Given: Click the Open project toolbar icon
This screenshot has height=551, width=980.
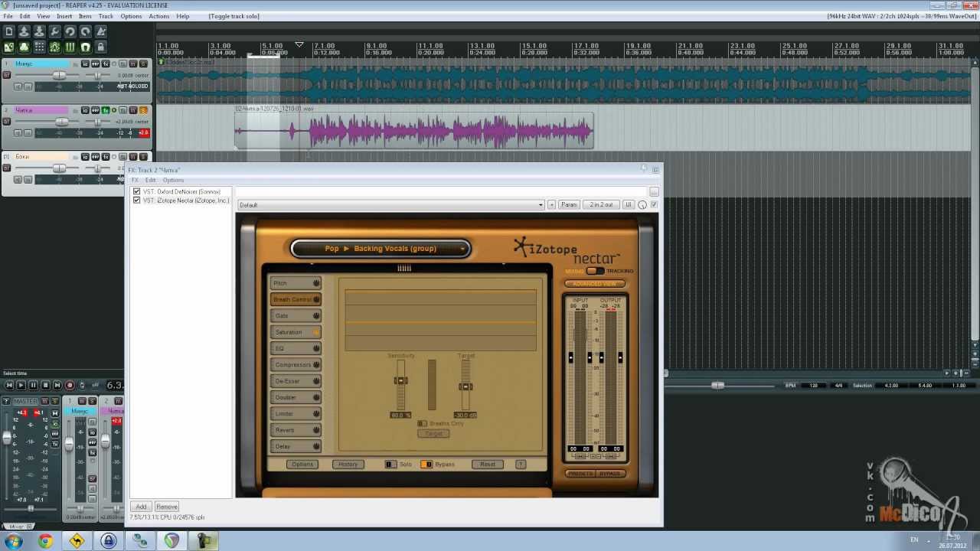Looking at the screenshot, I should click(24, 31).
